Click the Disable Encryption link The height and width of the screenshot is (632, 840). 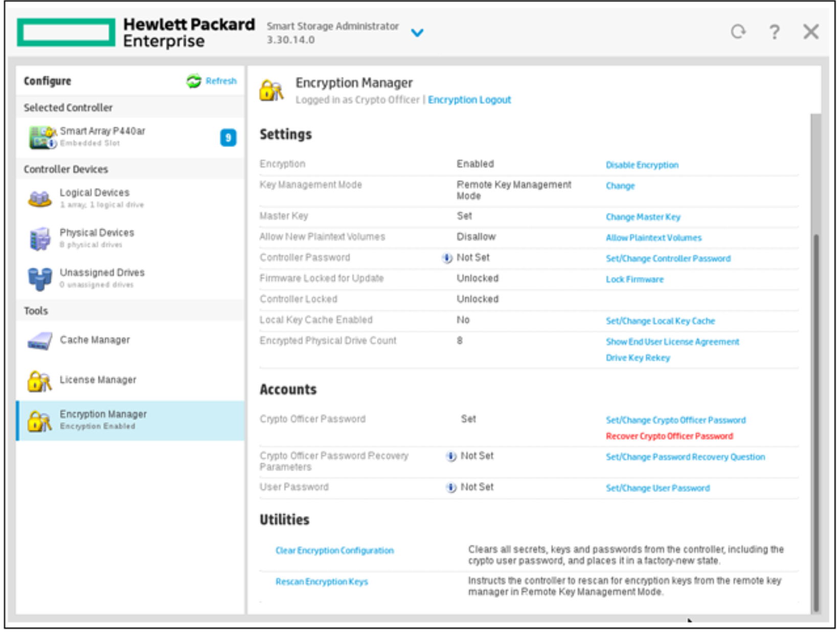[x=642, y=165]
